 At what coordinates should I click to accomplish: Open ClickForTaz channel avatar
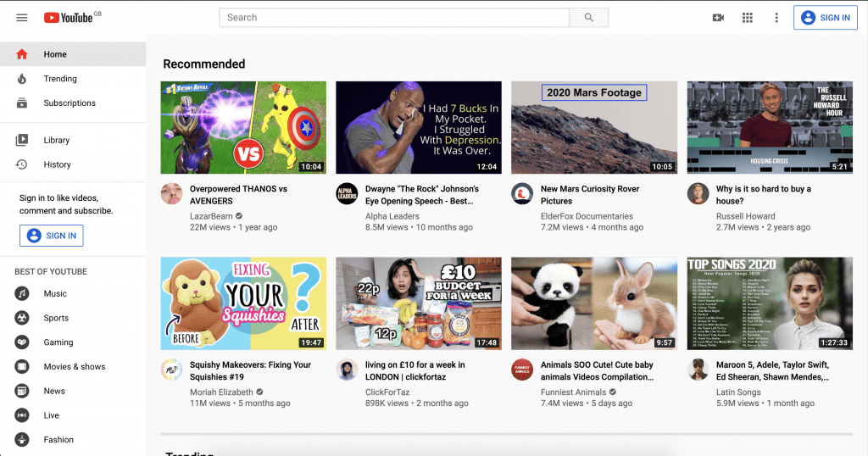pyautogui.click(x=347, y=370)
